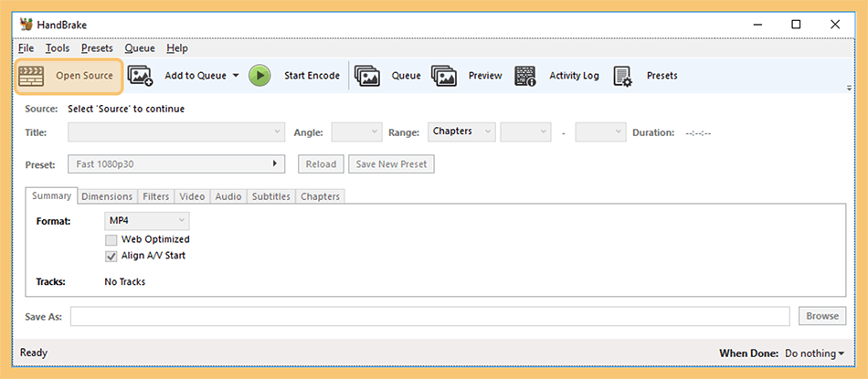Viewport: 868px width, 379px height.
Task: Click the Add to Queue label
Action: click(196, 76)
